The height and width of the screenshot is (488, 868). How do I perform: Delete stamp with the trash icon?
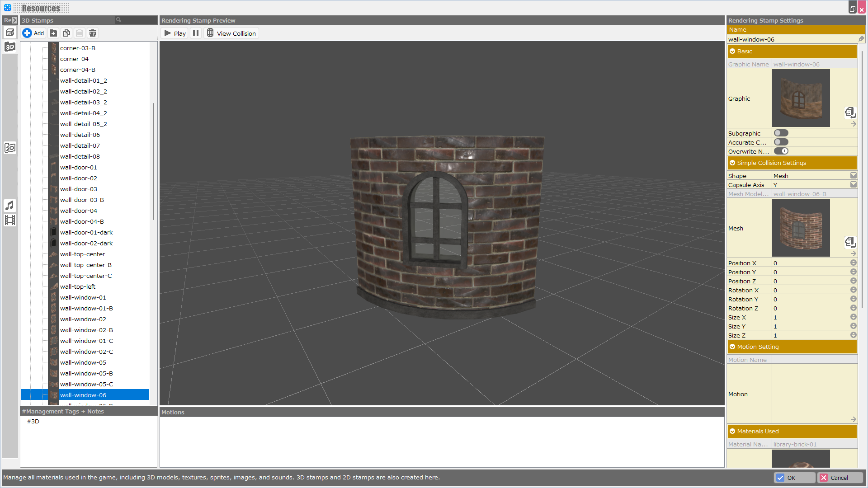[x=93, y=33]
